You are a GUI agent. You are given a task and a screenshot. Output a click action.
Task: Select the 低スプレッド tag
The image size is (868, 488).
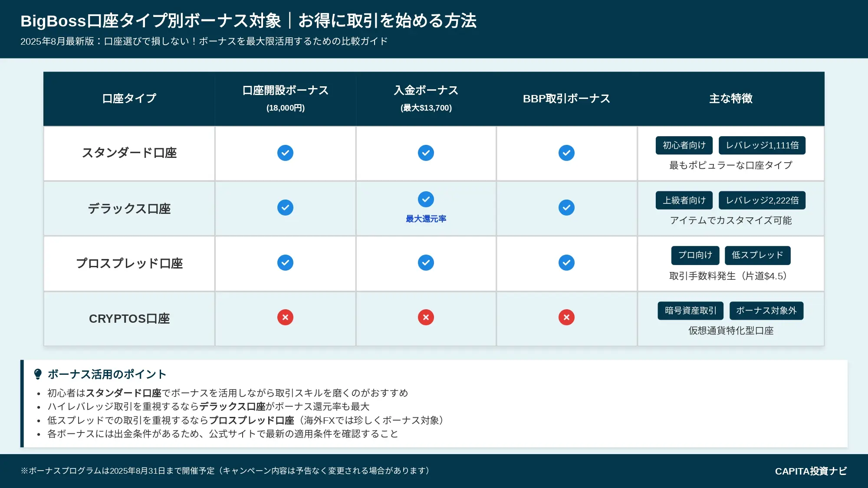tap(758, 255)
